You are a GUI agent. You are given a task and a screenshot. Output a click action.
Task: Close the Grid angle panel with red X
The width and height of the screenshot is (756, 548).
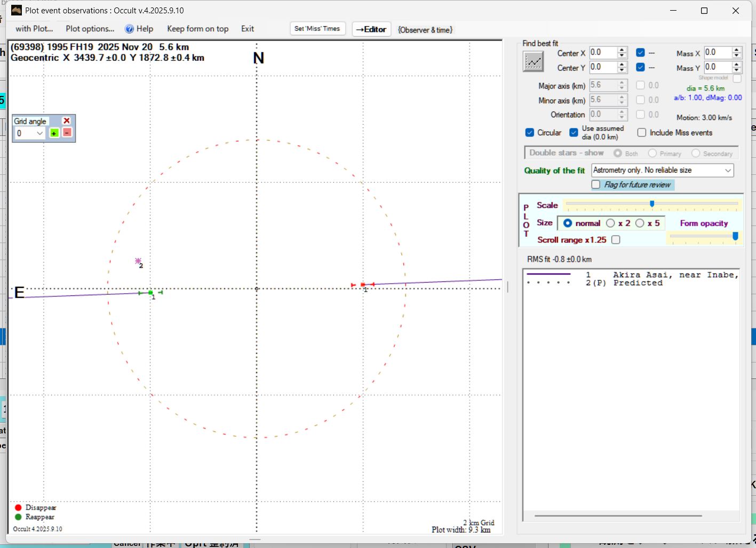coord(67,121)
